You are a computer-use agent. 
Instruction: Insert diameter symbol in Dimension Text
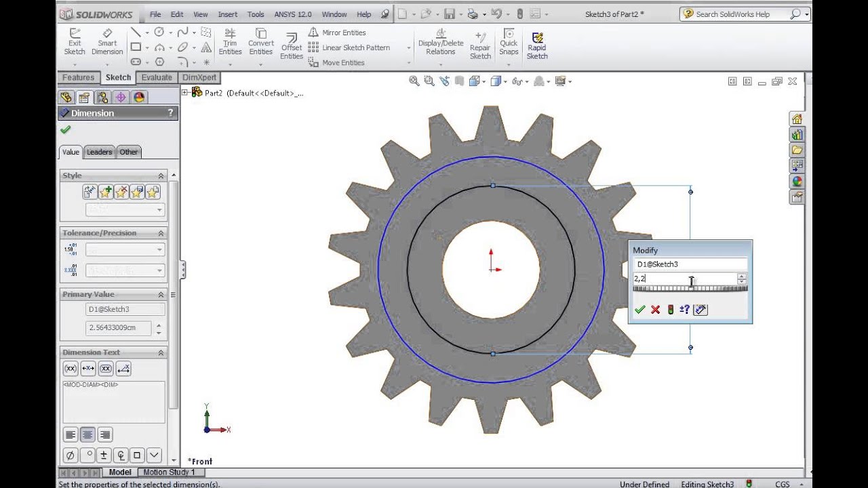pos(70,455)
